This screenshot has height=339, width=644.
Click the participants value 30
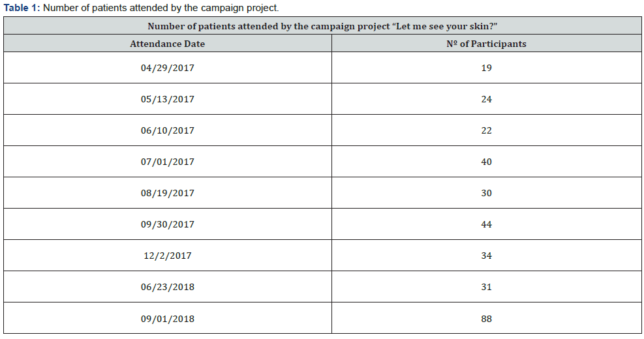486,193
